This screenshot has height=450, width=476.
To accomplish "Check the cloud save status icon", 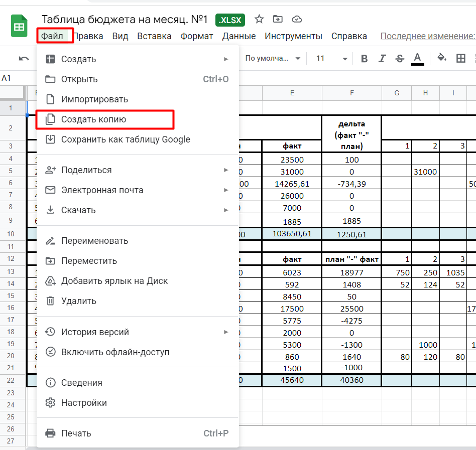I will pos(297,19).
